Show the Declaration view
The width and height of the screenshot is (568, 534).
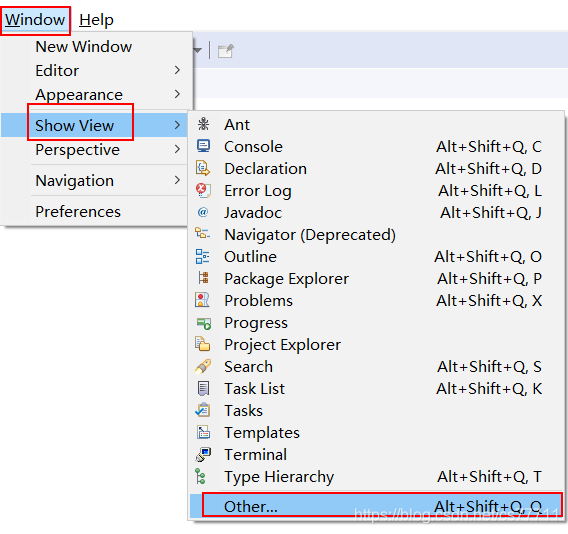pos(377,168)
